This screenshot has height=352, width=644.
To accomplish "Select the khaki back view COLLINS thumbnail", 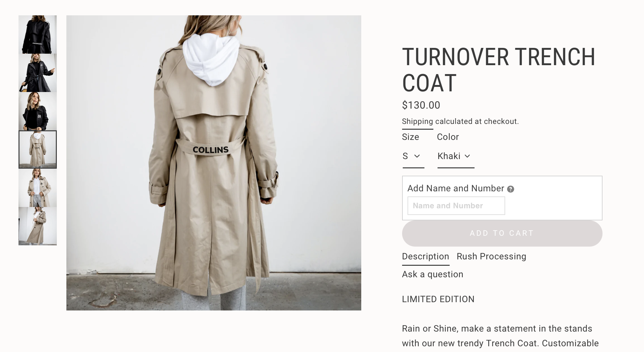I will tap(38, 149).
